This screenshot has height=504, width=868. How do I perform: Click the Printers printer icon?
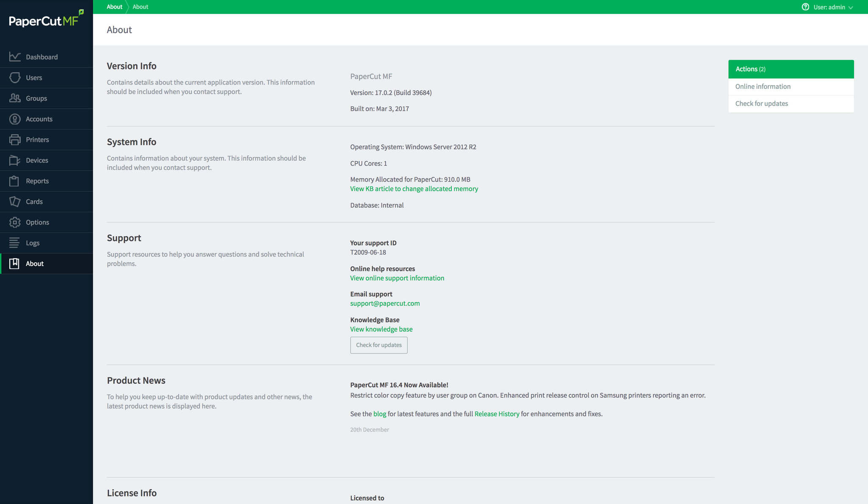15,140
